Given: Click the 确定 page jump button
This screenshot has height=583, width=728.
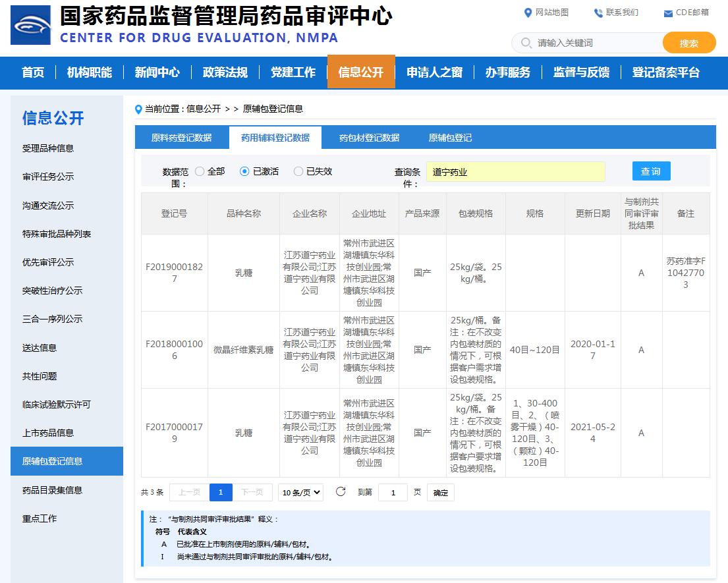Looking at the screenshot, I should pos(441,493).
